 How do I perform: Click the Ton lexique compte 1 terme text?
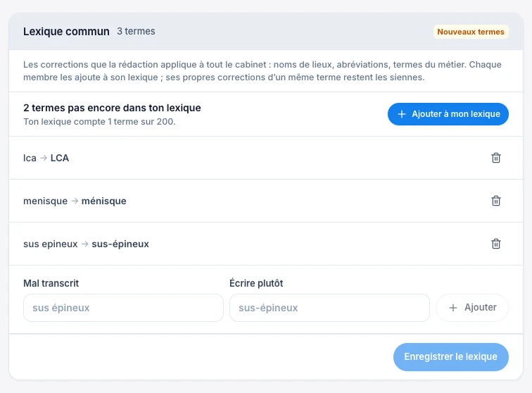[99, 122]
